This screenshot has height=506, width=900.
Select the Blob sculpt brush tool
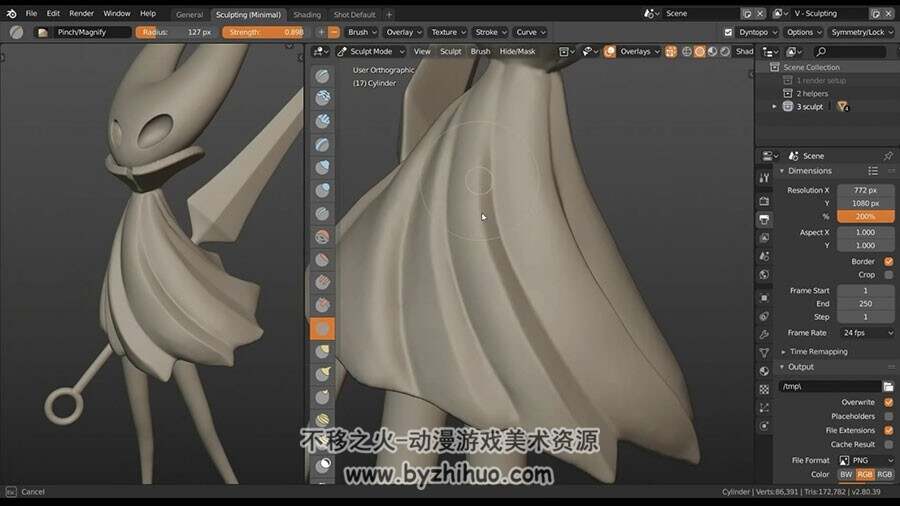(x=322, y=190)
